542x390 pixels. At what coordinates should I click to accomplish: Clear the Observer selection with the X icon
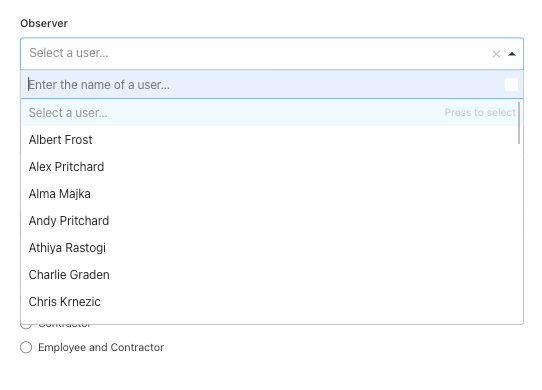click(496, 54)
